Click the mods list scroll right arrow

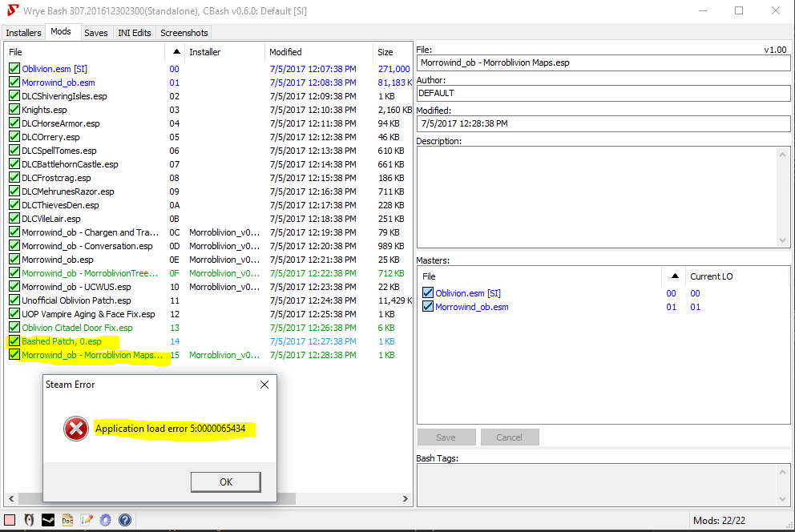pos(405,498)
